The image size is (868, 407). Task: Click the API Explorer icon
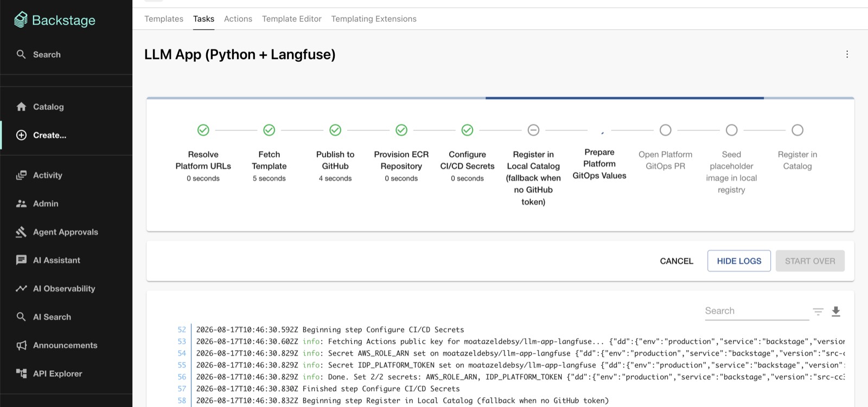[x=21, y=373]
